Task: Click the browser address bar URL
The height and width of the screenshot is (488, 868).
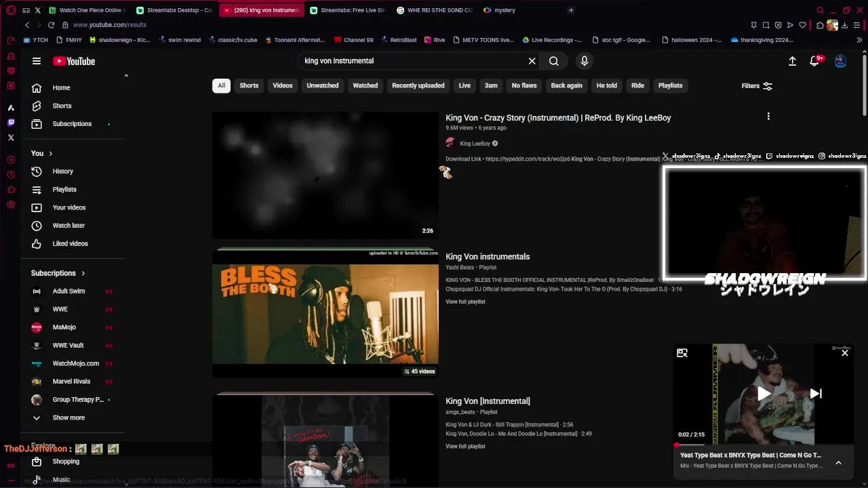Action: (109, 25)
